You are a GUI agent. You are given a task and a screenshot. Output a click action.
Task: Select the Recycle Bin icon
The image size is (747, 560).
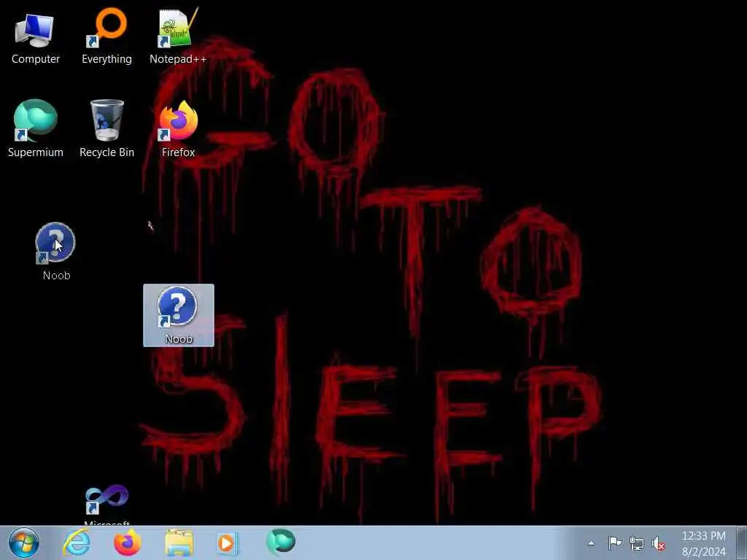[107, 128]
